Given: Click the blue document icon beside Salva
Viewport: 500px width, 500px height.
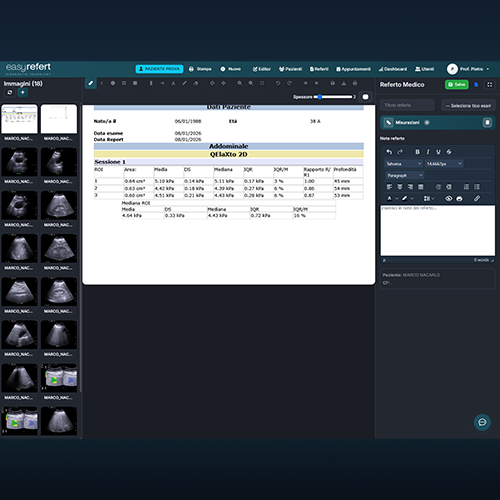Looking at the screenshot, I should point(476,85).
